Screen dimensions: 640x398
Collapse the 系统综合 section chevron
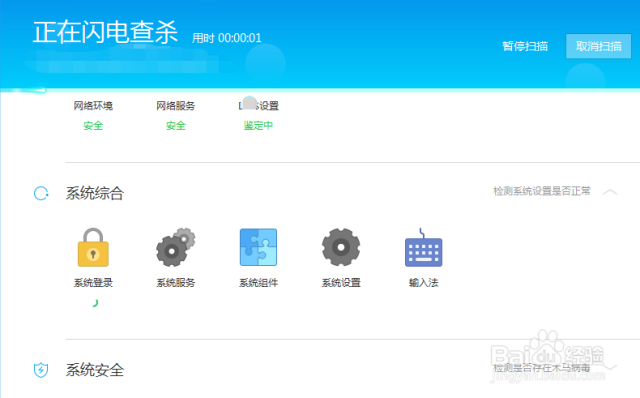(x=610, y=192)
